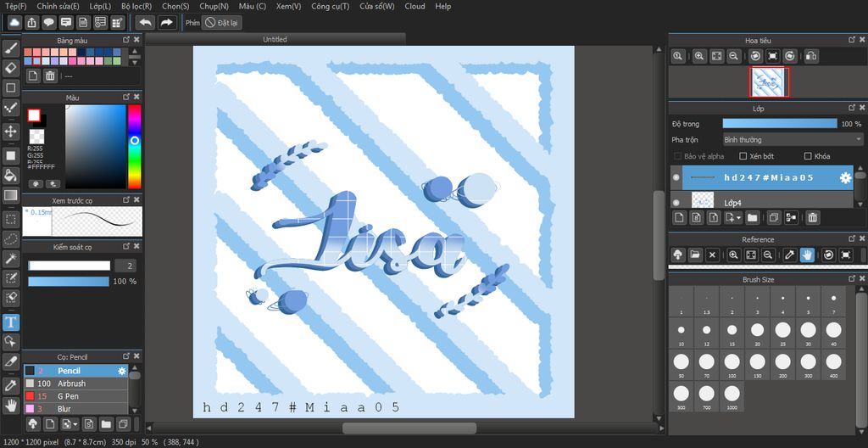Delete palette color with trash icon
This screenshot has height=448, width=868.
coord(50,76)
